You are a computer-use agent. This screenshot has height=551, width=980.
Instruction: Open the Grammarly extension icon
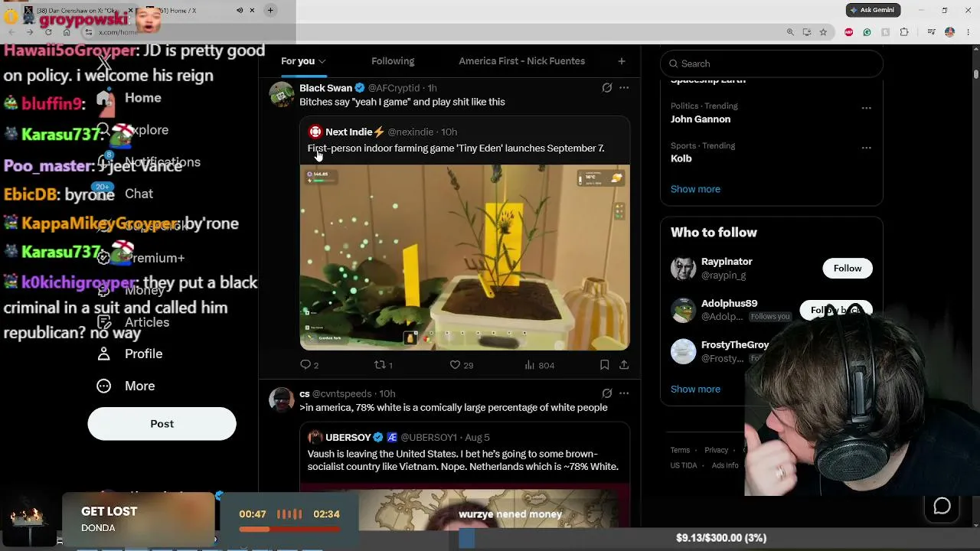coord(867,32)
